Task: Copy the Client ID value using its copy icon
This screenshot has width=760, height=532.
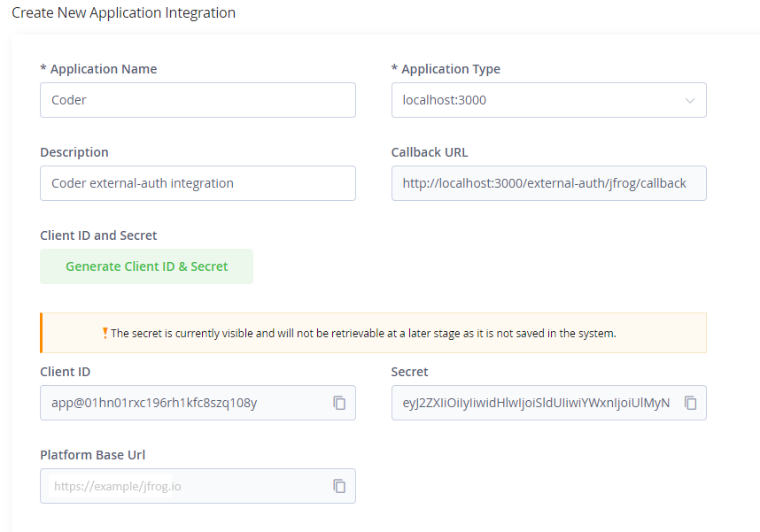Action: coord(339,403)
